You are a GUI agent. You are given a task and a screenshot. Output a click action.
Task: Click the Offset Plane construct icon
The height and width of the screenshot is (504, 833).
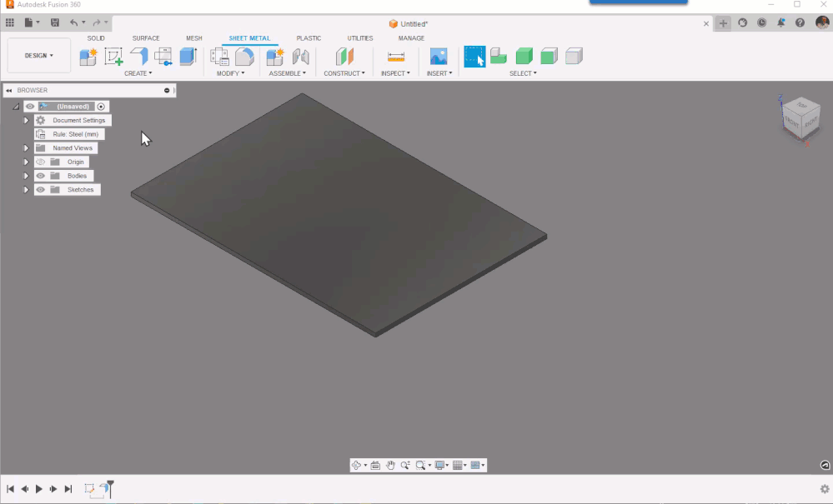[344, 57]
